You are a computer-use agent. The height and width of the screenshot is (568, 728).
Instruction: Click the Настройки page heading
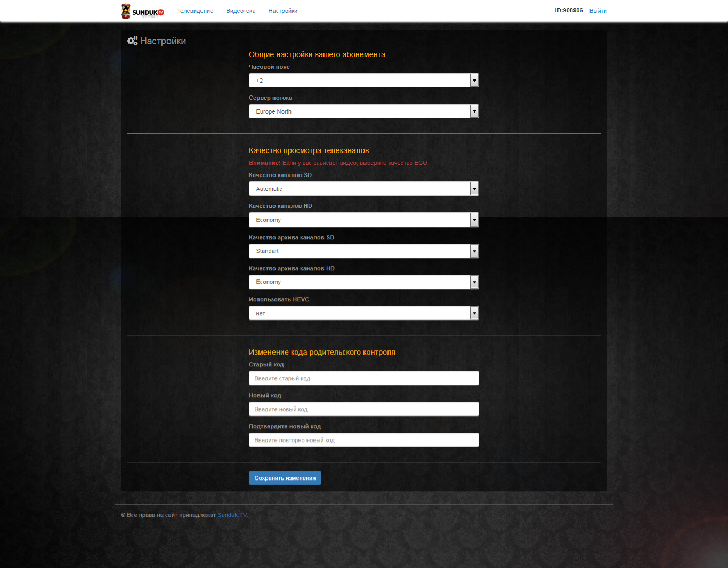(163, 41)
